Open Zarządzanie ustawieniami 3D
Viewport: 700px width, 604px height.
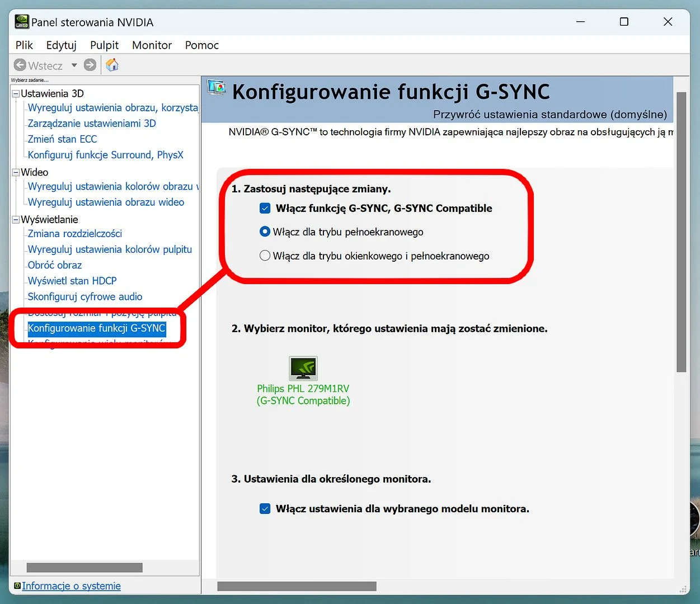(92, 123)
